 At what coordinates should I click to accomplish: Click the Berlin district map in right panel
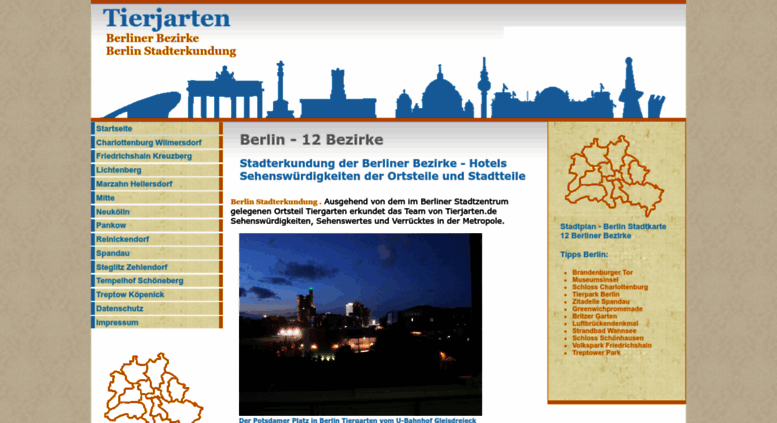click(x=614, y=176)
